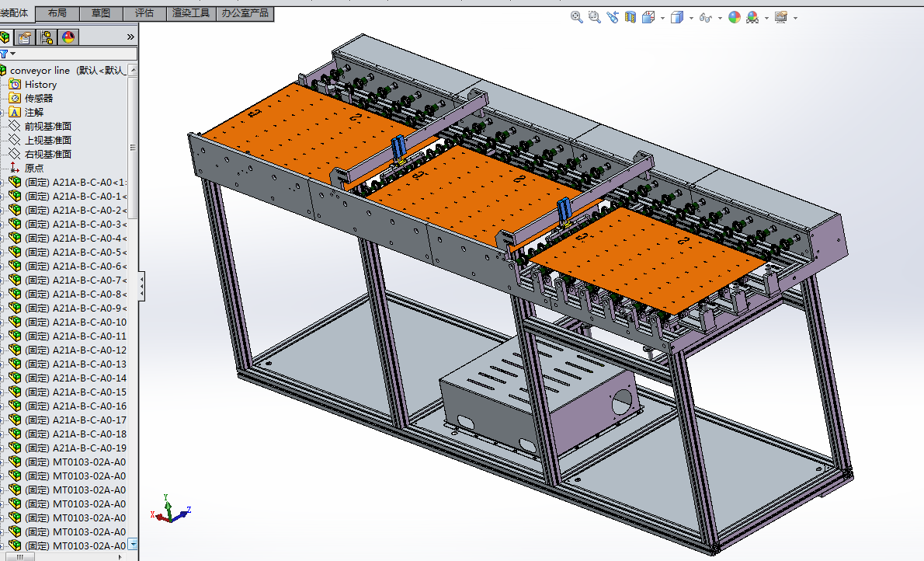Switch to the FeatureManager design tree tab

point(5,38)
